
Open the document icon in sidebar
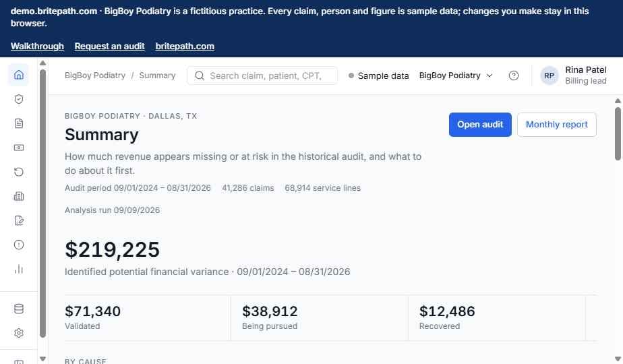coord(19,123)
